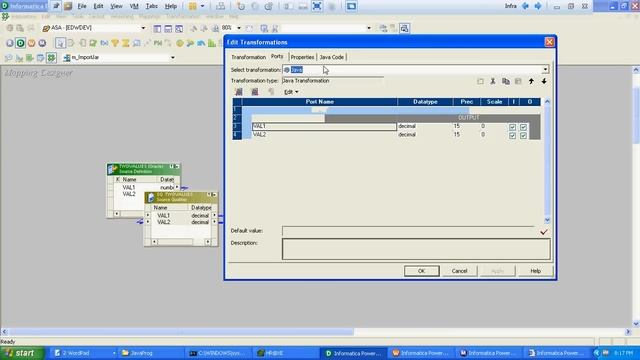Click the Cancel button

(459, 271)
